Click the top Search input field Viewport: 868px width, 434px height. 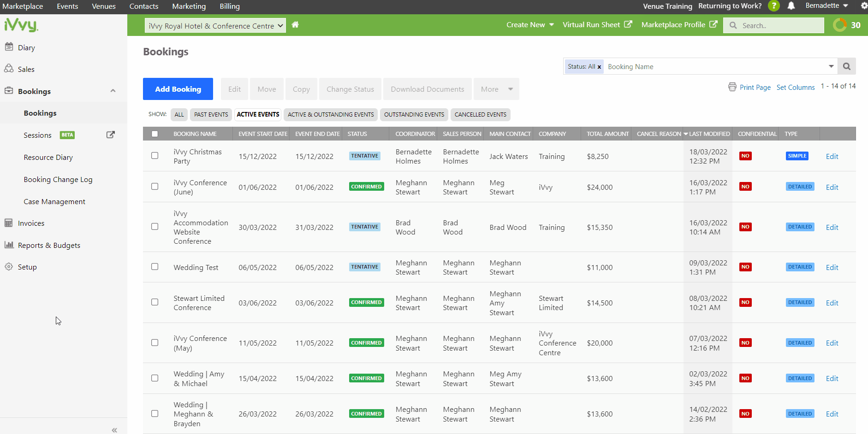point(774,25)
